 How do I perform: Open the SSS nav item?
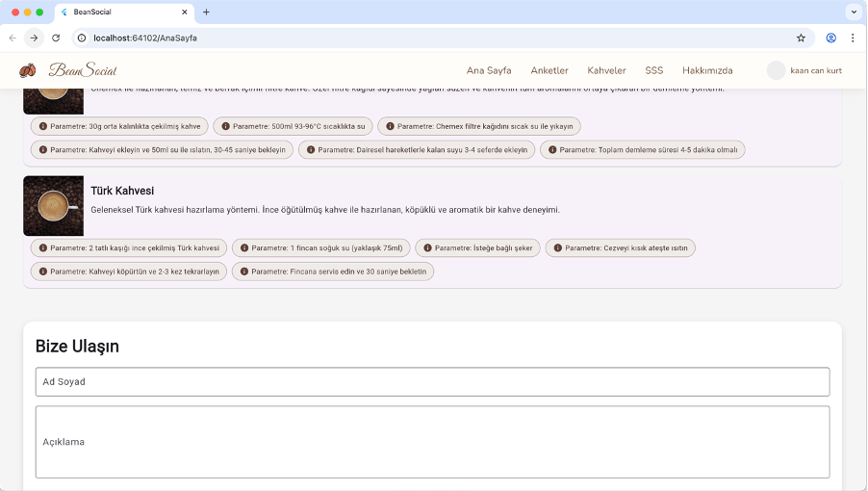pos(653,70)
